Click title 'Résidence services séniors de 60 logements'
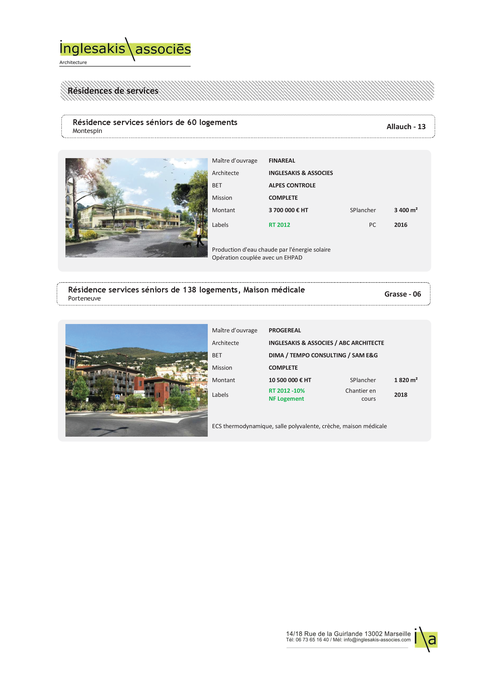480x679 pixels. tap(155, 122)
